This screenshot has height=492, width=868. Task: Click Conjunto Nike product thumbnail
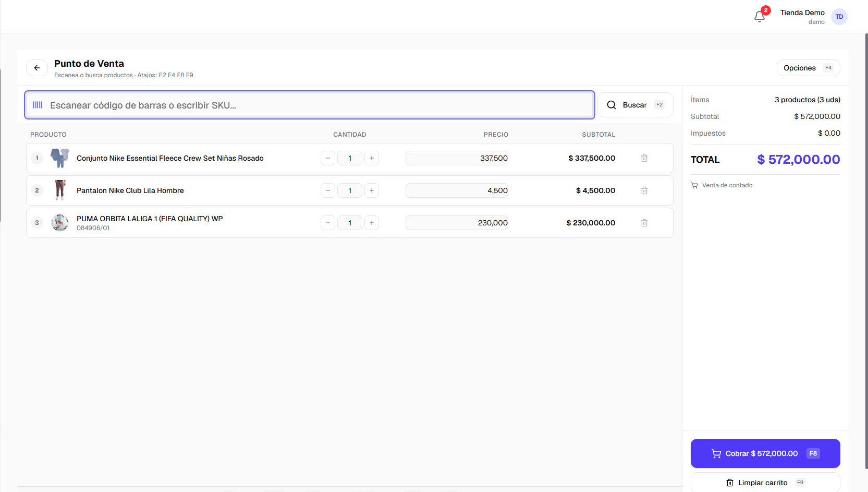click(60, 158)
